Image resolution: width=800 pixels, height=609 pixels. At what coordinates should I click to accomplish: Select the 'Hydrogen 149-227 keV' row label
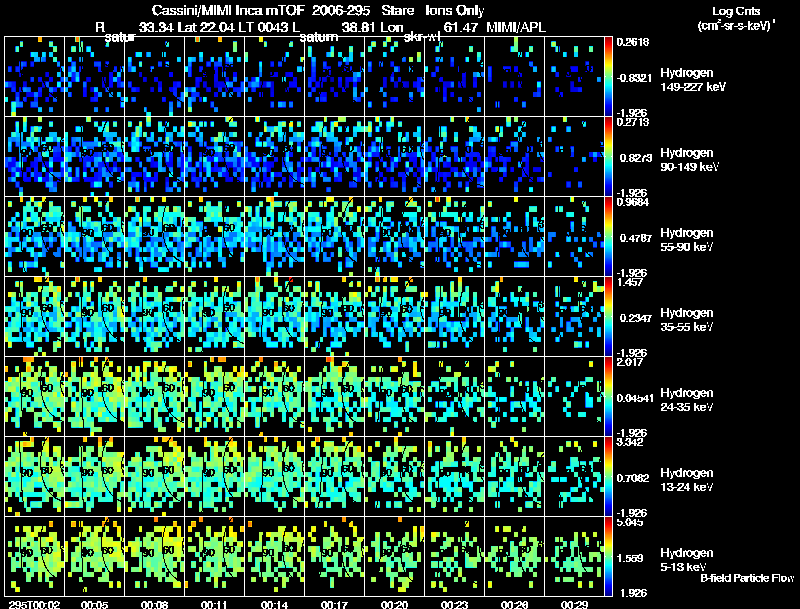(692, 80)
